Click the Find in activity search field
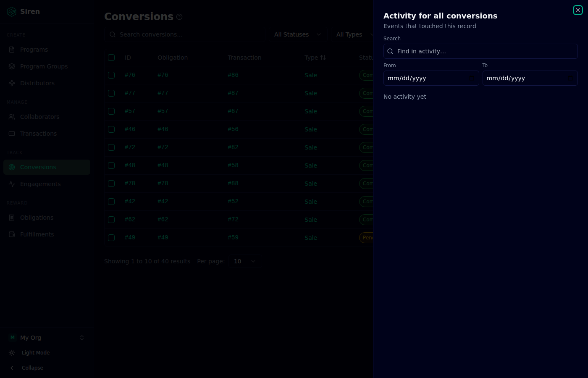Screen dimensions: 588x378 [x=480, y=51]
